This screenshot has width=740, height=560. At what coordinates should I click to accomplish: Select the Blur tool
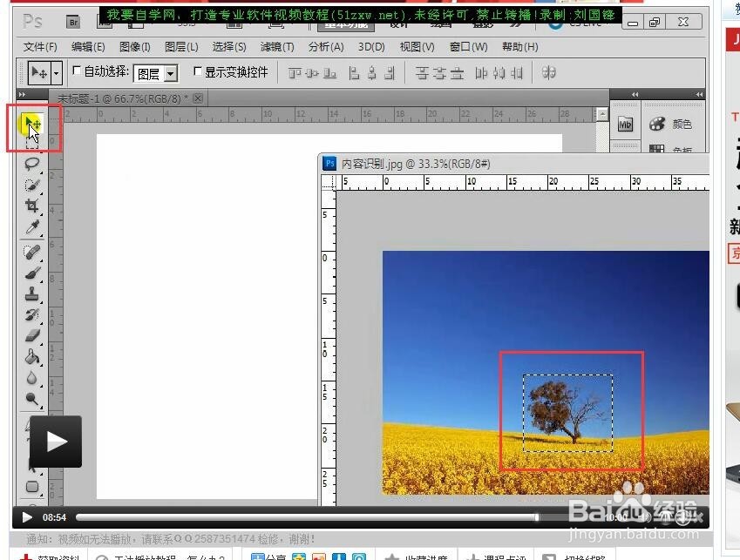pyautogui.click(x=31, y=378)
